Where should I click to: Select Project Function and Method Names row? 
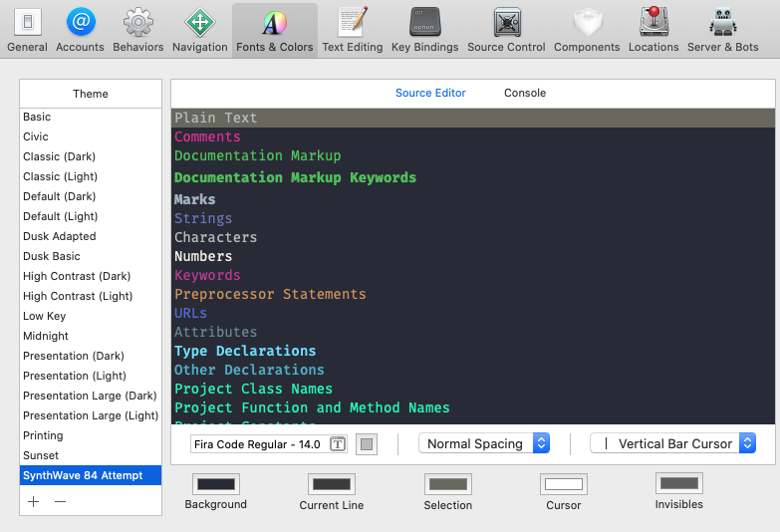[x=473, y=407]
